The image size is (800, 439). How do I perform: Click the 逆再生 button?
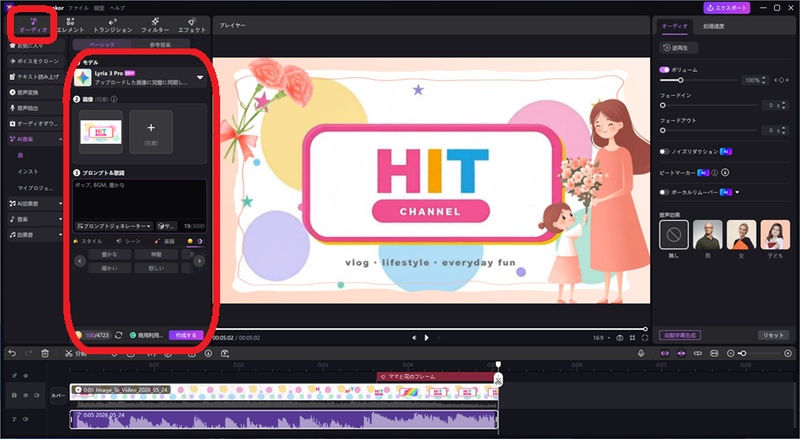tap(679, 47)
